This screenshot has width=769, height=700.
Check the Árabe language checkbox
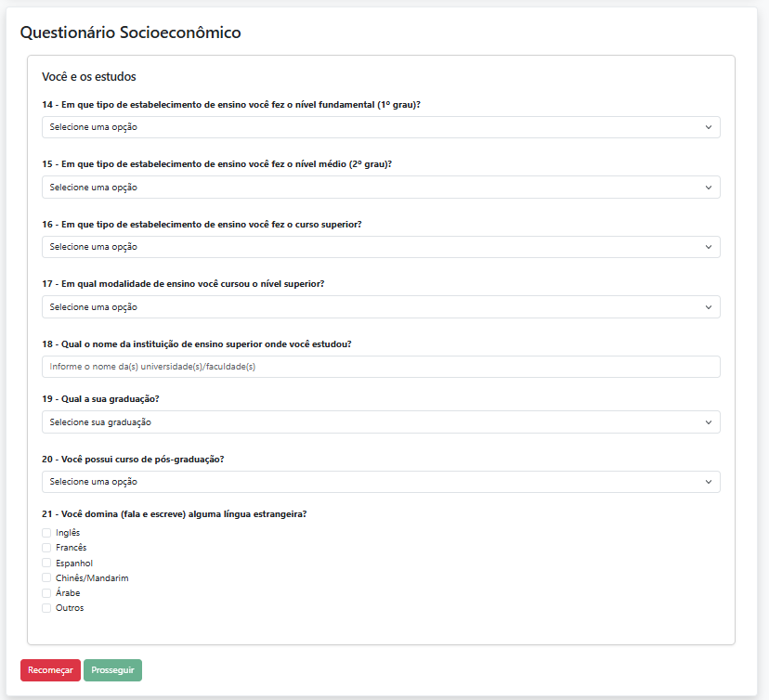coord(46,593)
